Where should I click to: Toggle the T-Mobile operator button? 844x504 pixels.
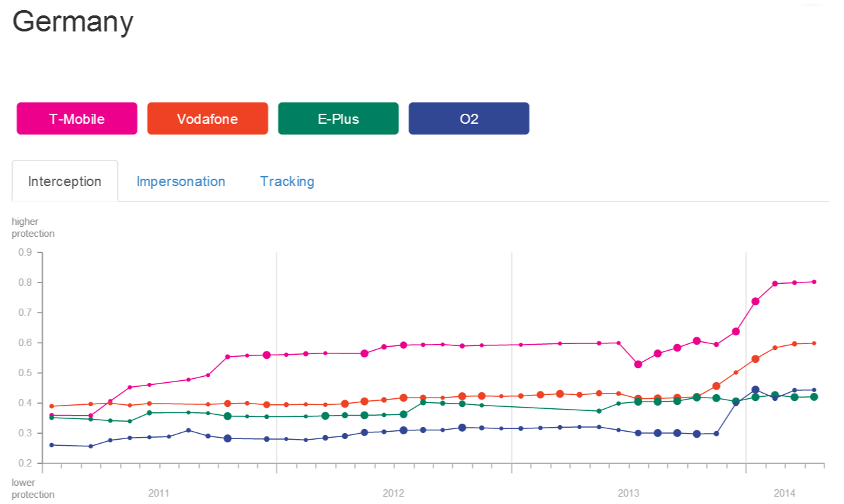pos(77,118)
